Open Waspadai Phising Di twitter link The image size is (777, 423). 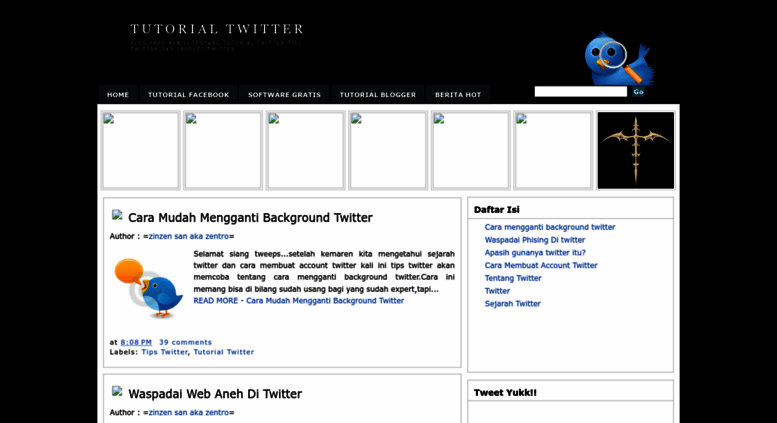click(535, 240)
